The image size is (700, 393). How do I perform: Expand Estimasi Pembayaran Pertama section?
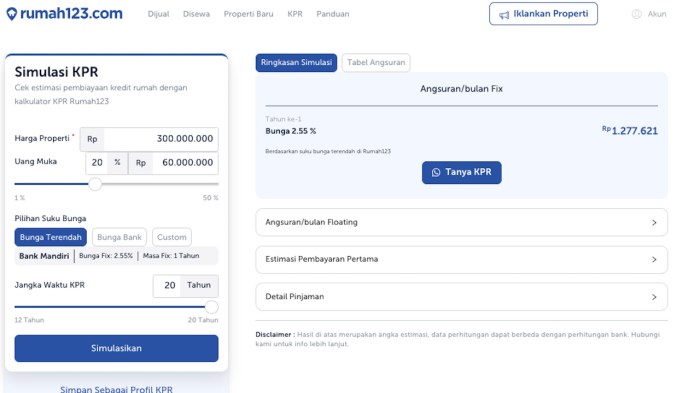coord(462,259)
